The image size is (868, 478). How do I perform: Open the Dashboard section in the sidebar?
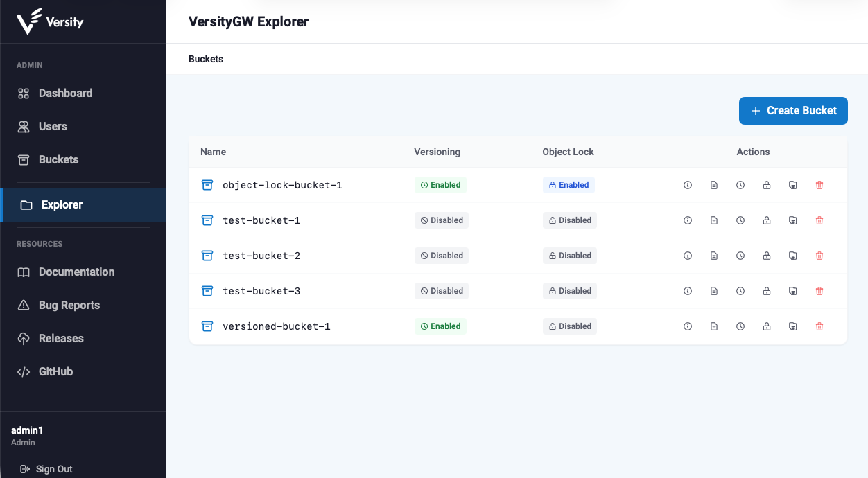[x=65, y=93]
